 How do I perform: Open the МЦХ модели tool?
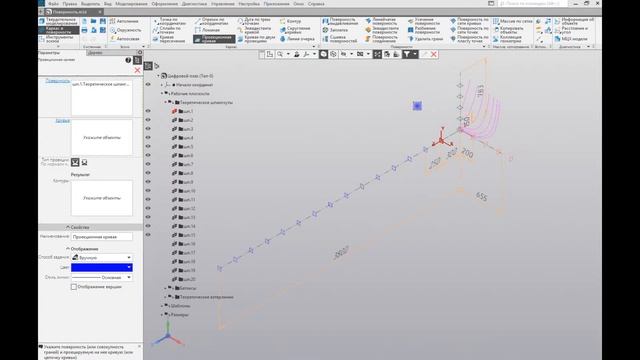pos(571,39)
